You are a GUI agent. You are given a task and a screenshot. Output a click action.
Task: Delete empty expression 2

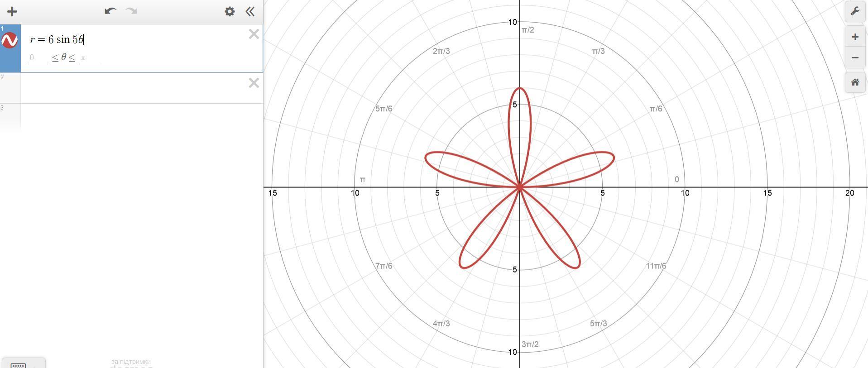click(254, 83)
